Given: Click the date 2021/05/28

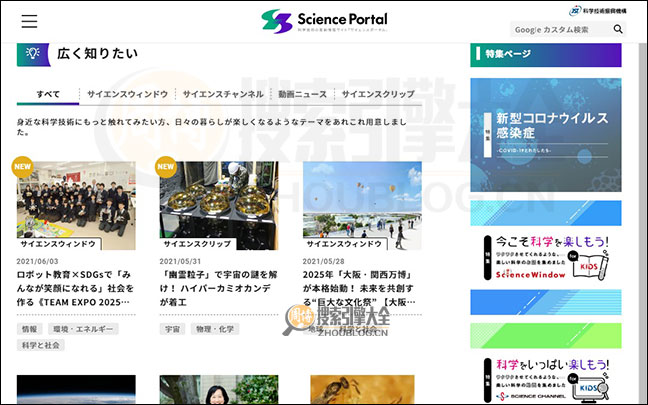Looking at the screenshot, I should (323, 262).
